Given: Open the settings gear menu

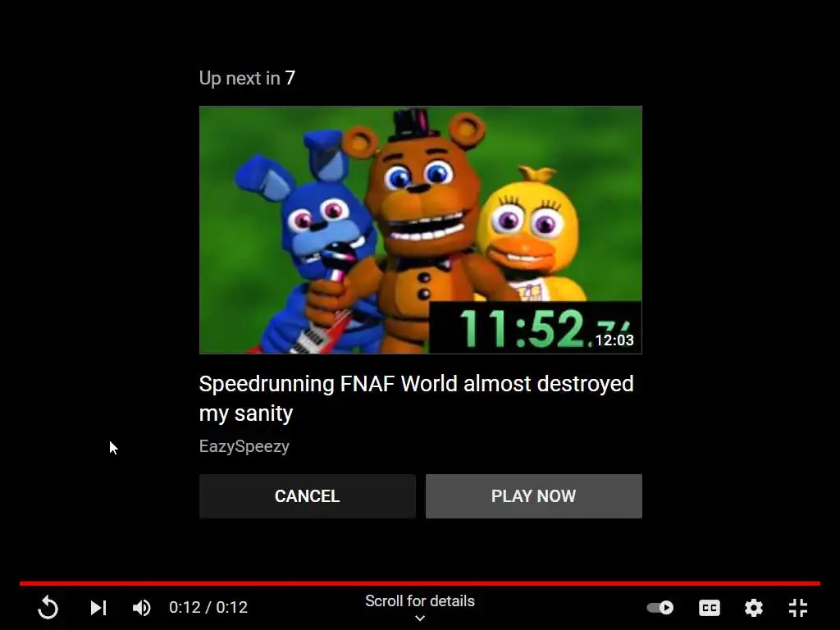Looking at the screenshot, I should tap(754, 608).
